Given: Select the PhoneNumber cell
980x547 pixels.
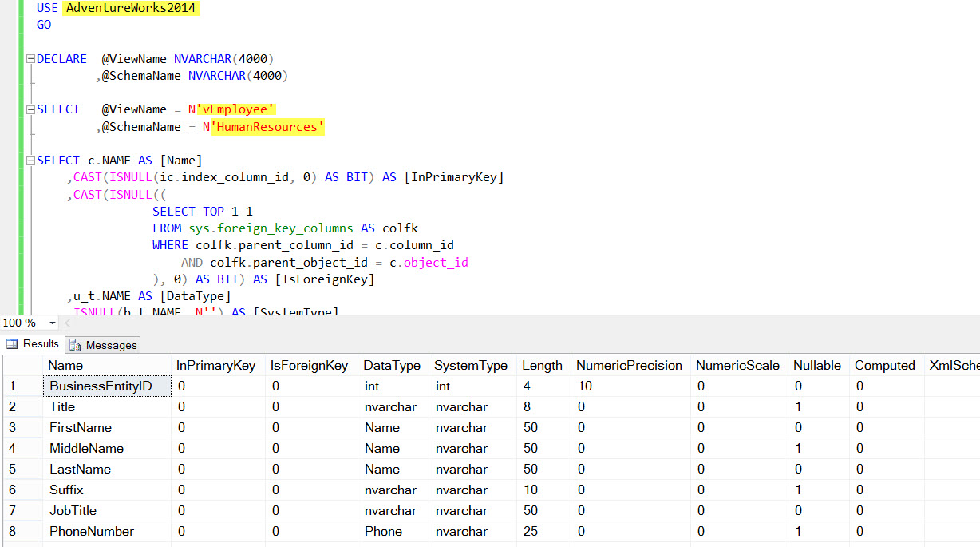Looking at the screenshot, I should [x=107, y=532].
